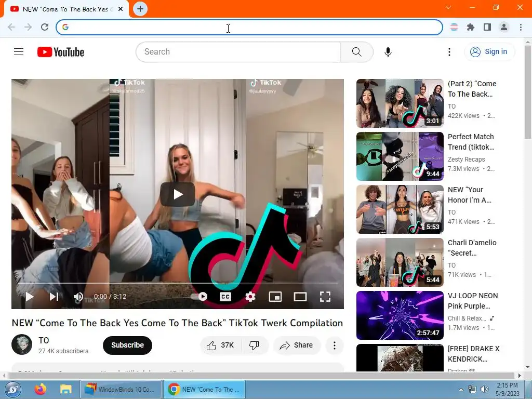Viewport: 532px width, 399px height.
Task: Open the NEW "Your Honor I'm A..." thumbnail
Action: point(400,209)
